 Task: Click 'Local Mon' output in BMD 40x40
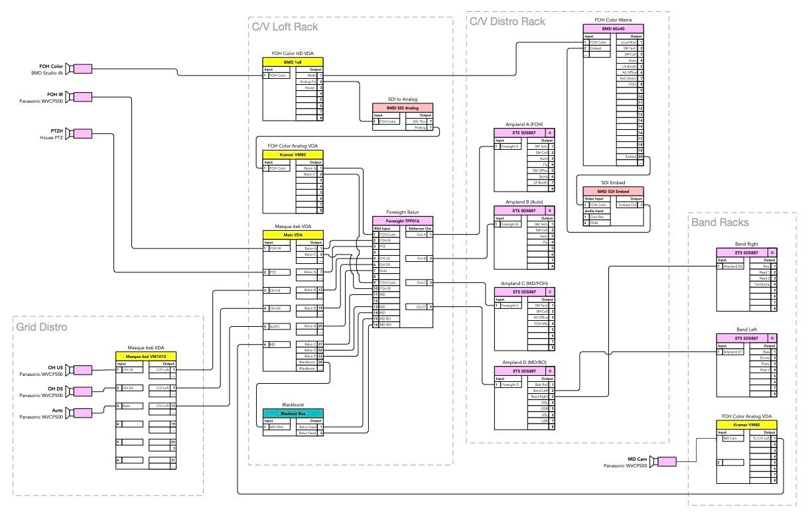tap(628, 42)
